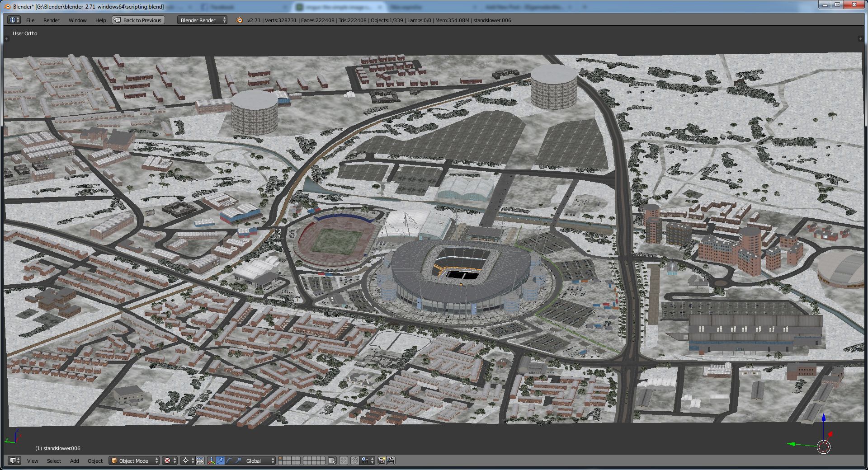This screenshot has height=470, width=868.
Task: Open the File menu
Action: click(30, 20)
